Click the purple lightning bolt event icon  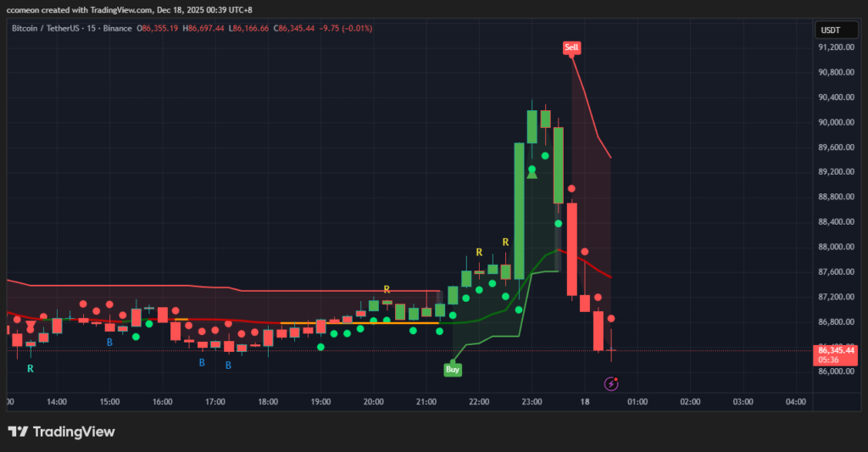pyautogui.click(x=612, y=384)
